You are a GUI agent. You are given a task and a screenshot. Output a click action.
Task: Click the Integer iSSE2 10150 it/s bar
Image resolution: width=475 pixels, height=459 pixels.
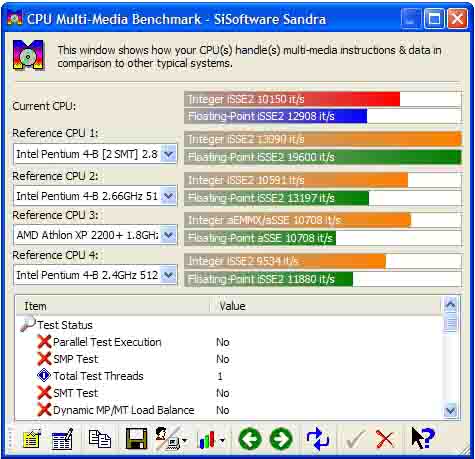(292, 99)
